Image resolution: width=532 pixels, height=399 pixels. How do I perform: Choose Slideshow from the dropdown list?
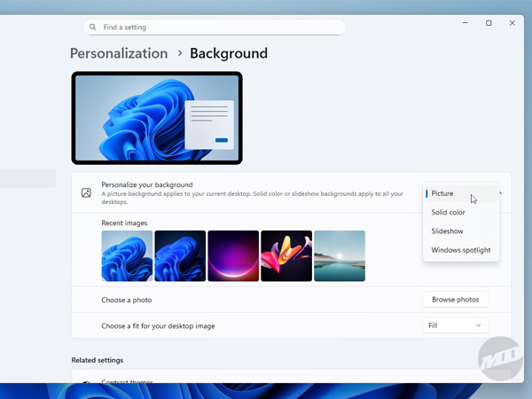pyautogui.click(x=447, y=231)
